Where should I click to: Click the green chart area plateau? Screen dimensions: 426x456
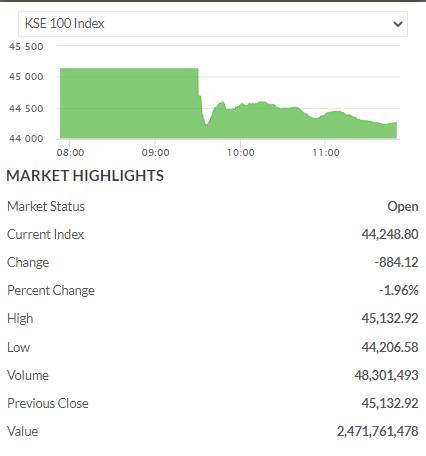click(x=129, y=103)
